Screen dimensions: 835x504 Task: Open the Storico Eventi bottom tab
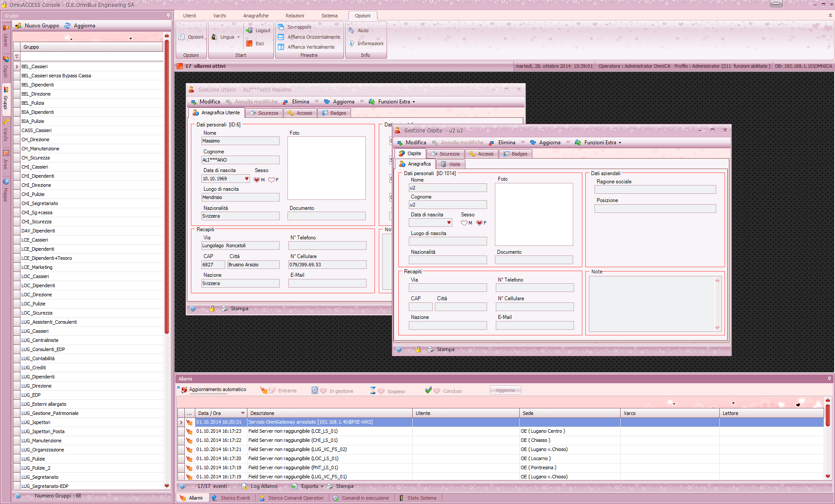[x=231, y=498]
